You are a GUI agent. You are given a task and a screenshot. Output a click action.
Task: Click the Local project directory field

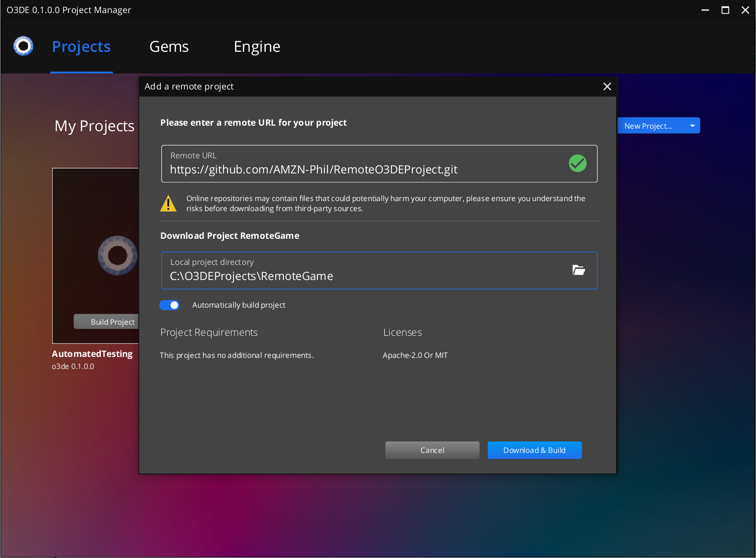click(x=352, y=275)
